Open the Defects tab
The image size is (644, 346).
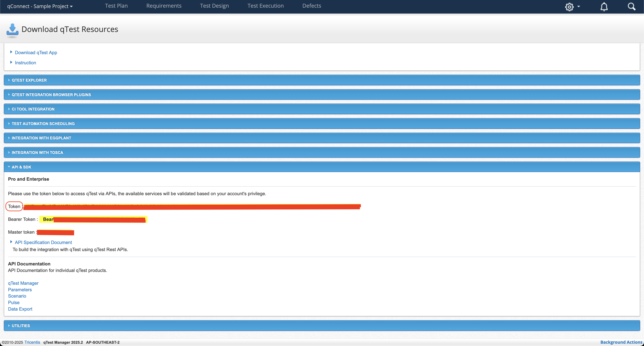click(311, 6)
